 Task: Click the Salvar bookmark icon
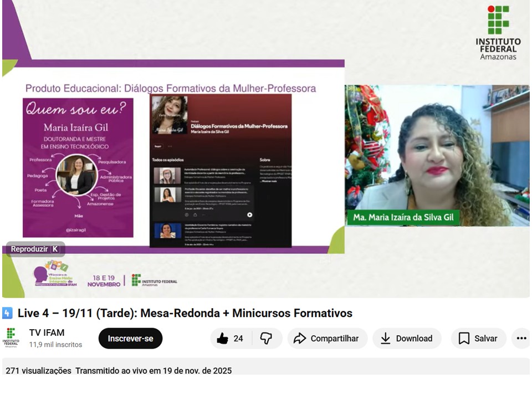point(464,339)
